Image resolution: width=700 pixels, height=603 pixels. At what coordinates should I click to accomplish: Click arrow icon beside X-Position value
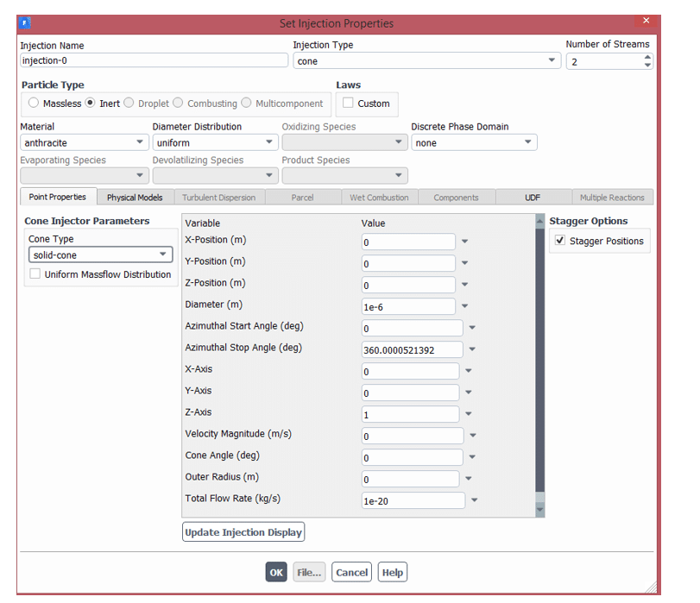[x=464, y=242]
